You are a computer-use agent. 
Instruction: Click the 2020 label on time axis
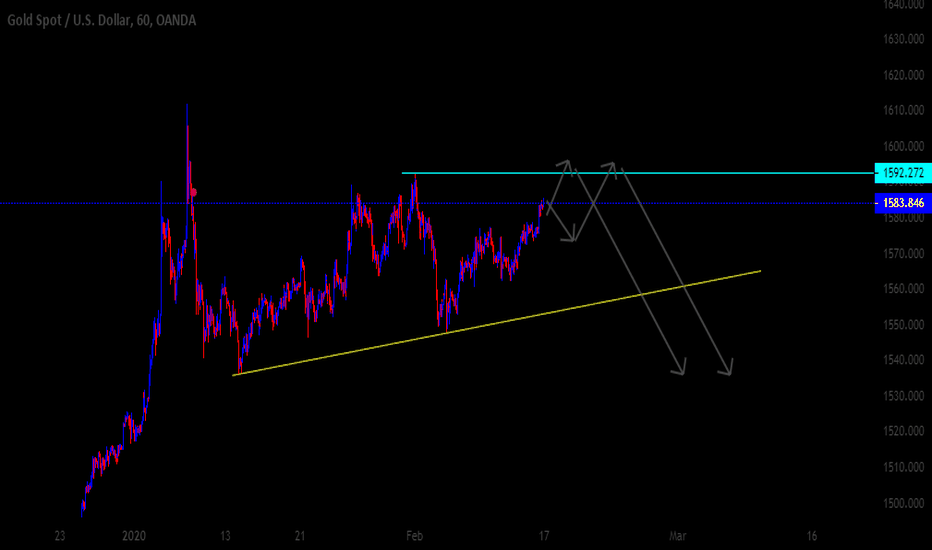(x=134, y=536)
